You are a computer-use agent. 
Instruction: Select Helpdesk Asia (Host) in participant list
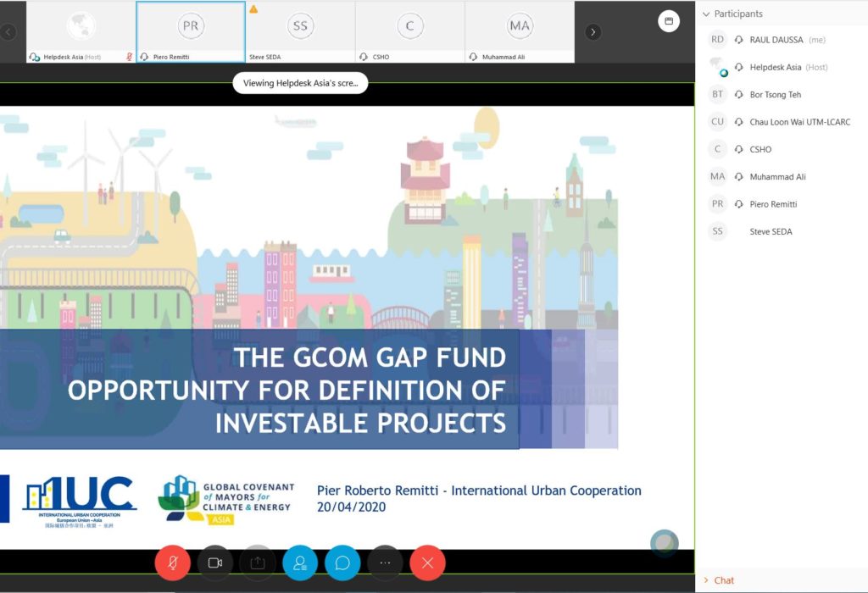click(775, 67)
